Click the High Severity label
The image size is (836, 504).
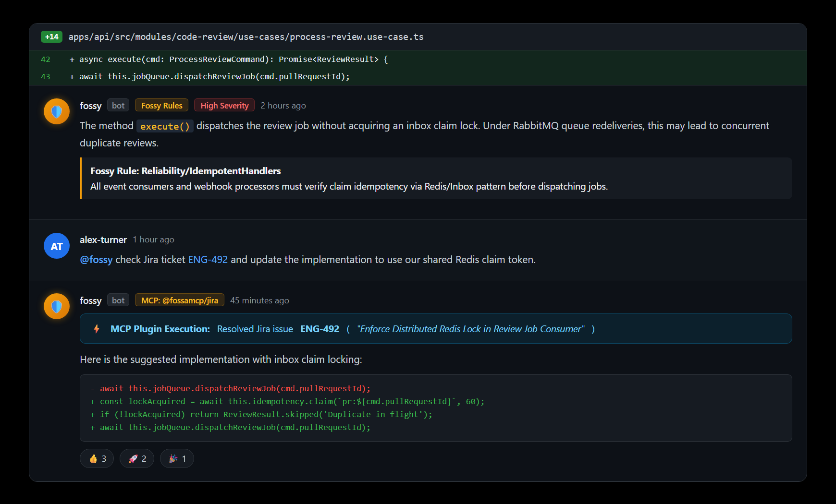(224, 106)
